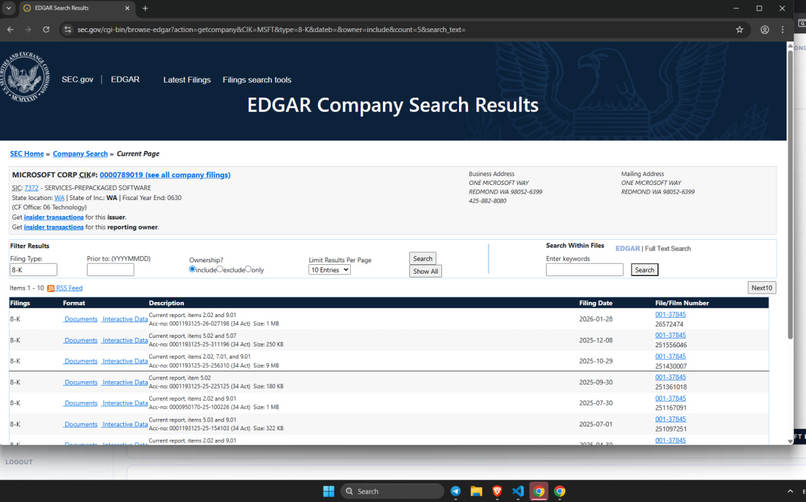Open file number 001-37845 in 2025-09-30 row
Image resolution: width=806 pixels, height=502 pixels.
670,378
